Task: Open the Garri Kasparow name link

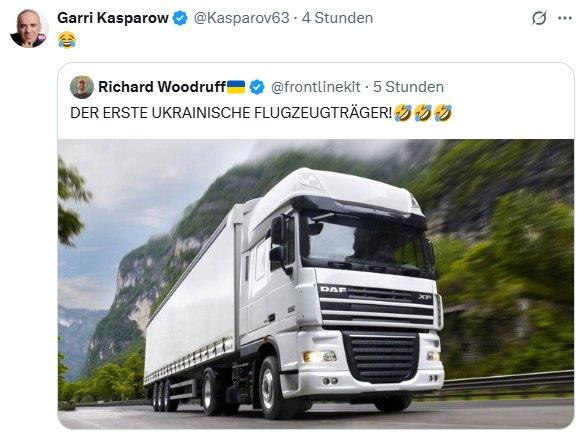Action: point(113,18)
